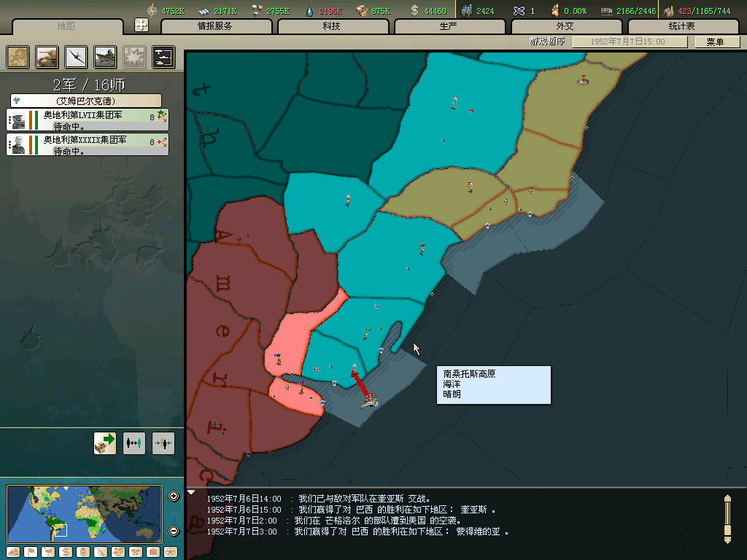The height and width of the screenshot is (560, 747).
Task: Select the 奥地利第LVII集团军 army row
Action: tap(88, 120)
